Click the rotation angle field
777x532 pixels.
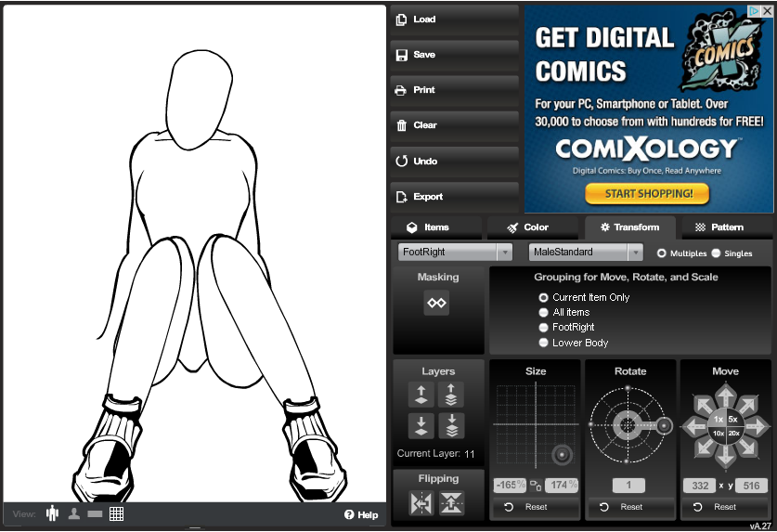click(628, 485)
